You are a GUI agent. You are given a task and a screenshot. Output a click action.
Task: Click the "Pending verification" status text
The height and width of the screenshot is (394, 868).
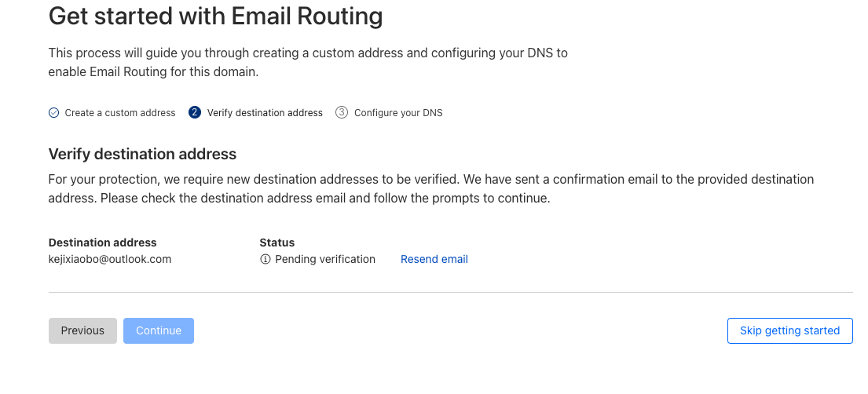tap(325, 260)
